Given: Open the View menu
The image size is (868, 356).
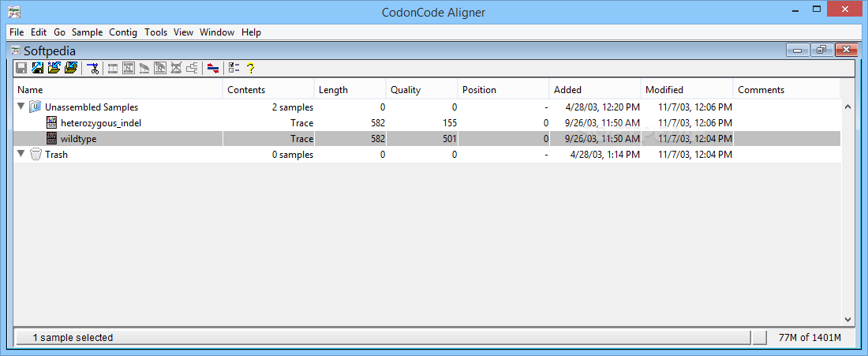Looking at the screenshot, I should (183, 32).
